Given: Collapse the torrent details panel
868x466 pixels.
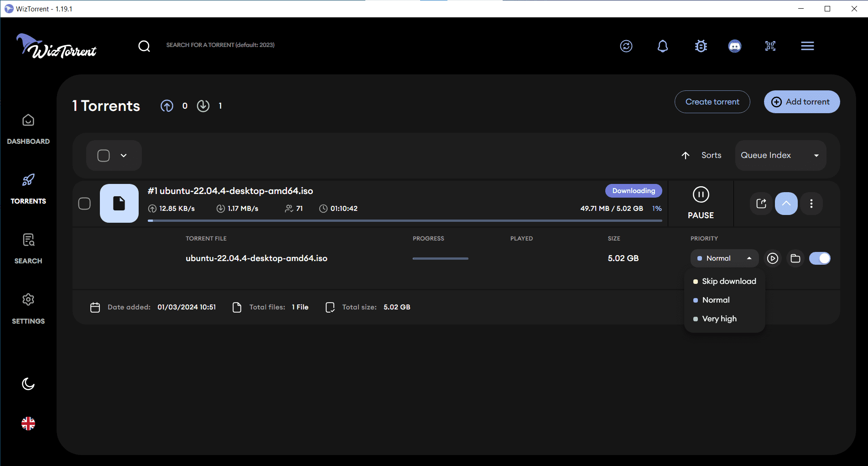Looking at the screenshot, I should pos(786,204).
